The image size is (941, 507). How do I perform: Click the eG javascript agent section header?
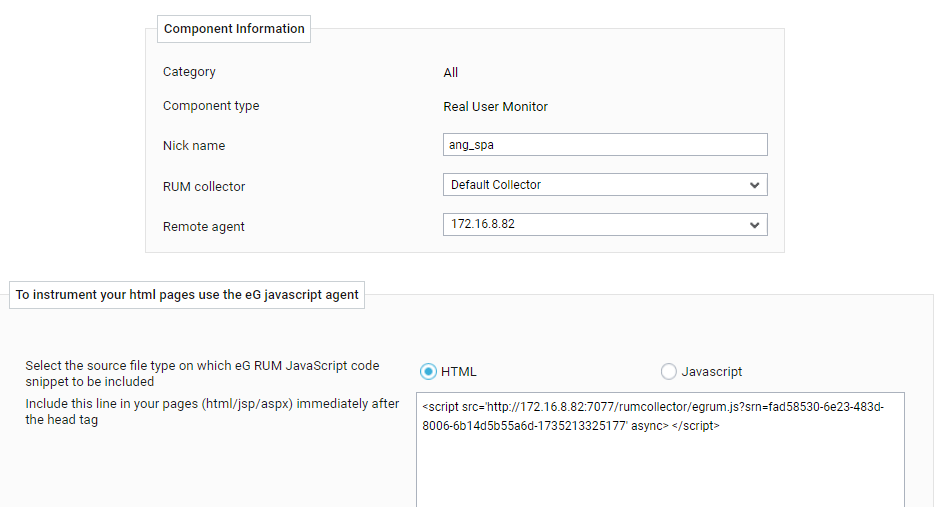(x=187, y=295)
